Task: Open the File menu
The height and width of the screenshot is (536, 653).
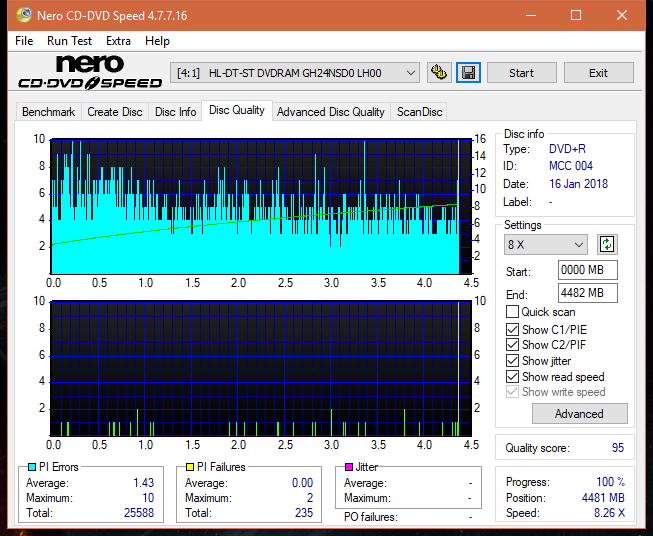Action: (24, 41)
